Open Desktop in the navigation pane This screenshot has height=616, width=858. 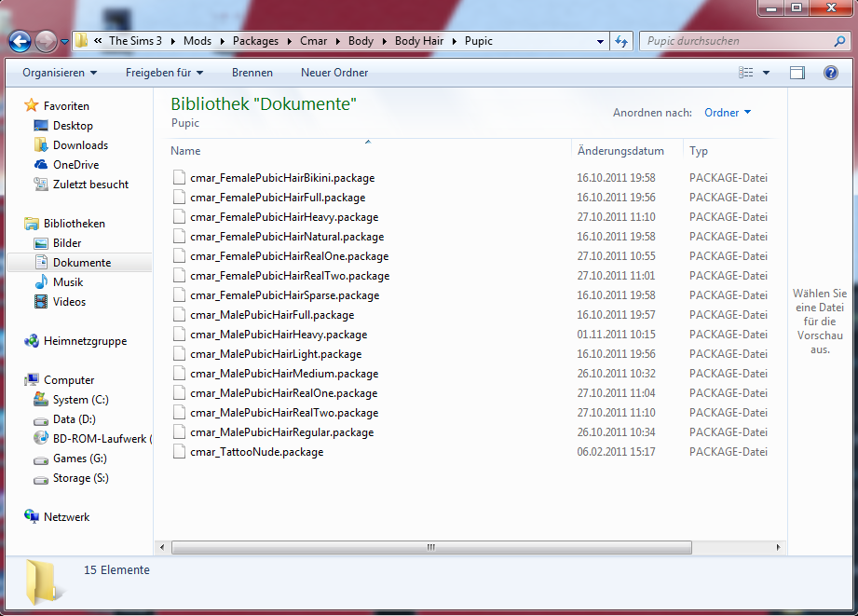(73, 126)
